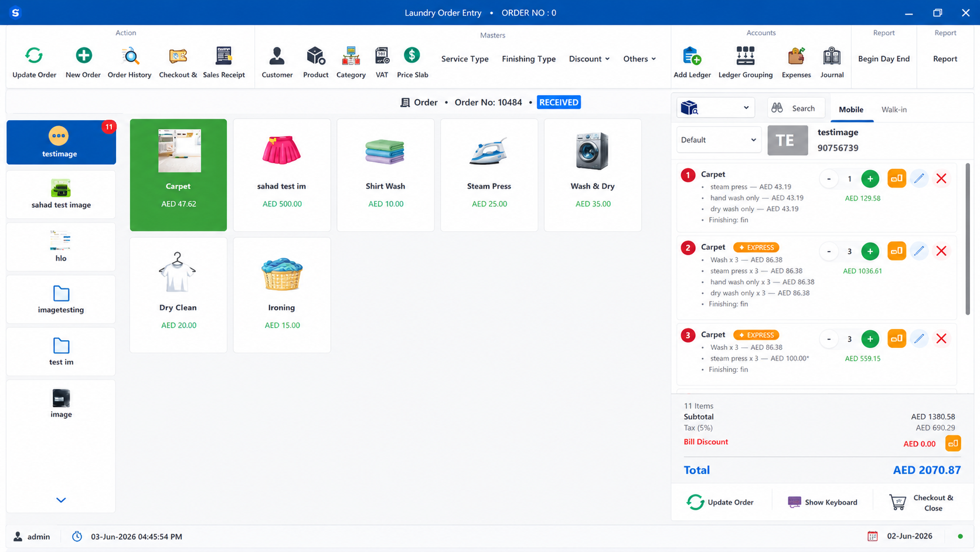
Task: Start a New Order
Action: [x=83, y=63]
